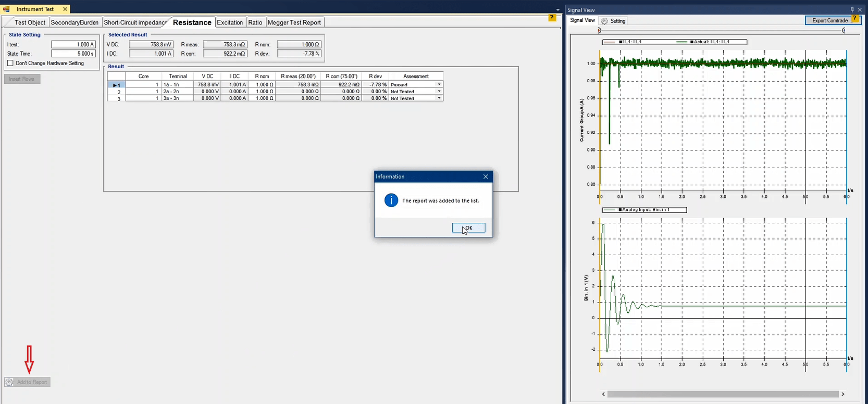This screenshot has width=868, height=404.
Task: Expand Assessment dropdown for terminal 3a - 3n
Action: point(439,98)
